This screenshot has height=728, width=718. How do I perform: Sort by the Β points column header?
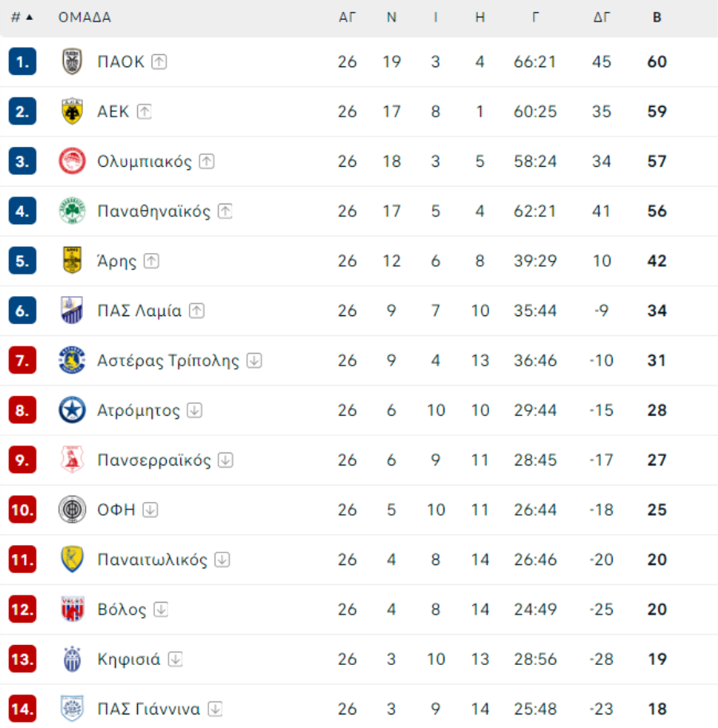click(657, 18)
